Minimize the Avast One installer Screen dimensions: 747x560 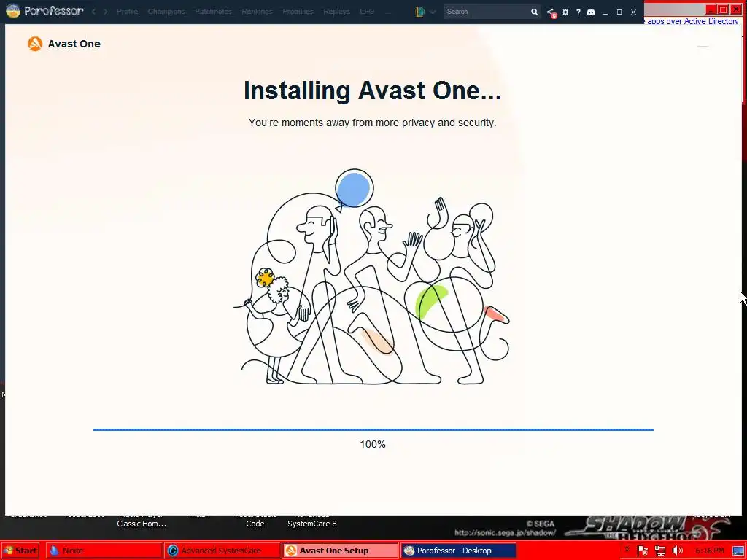tap(703, 47)
